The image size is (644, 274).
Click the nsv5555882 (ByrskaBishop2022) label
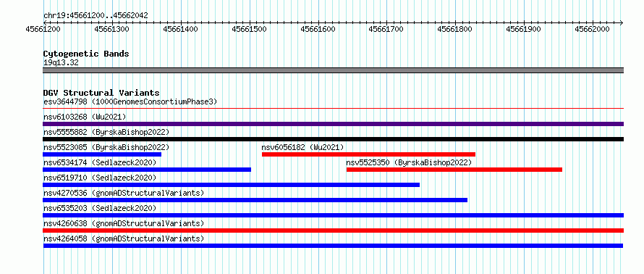106,132
